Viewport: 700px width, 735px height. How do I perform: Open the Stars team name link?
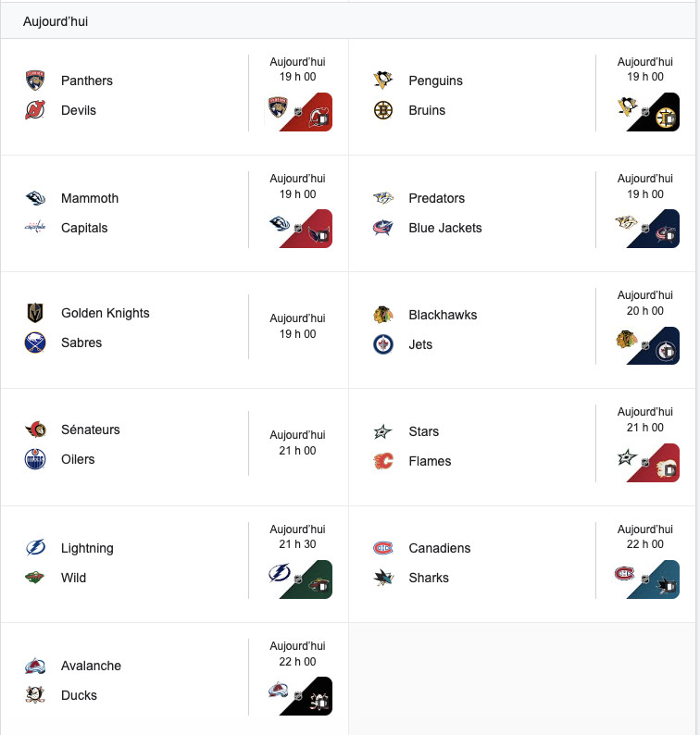click(424, 431)
